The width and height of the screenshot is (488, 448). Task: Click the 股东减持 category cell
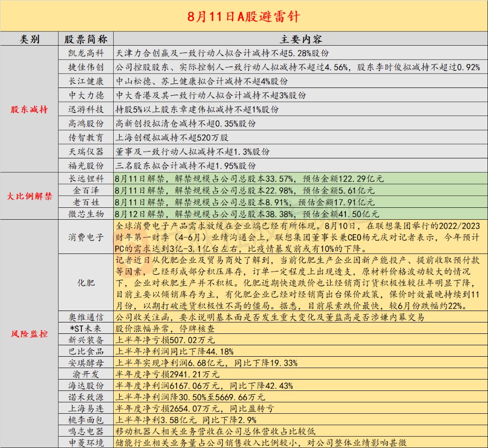tap(29, 109)
